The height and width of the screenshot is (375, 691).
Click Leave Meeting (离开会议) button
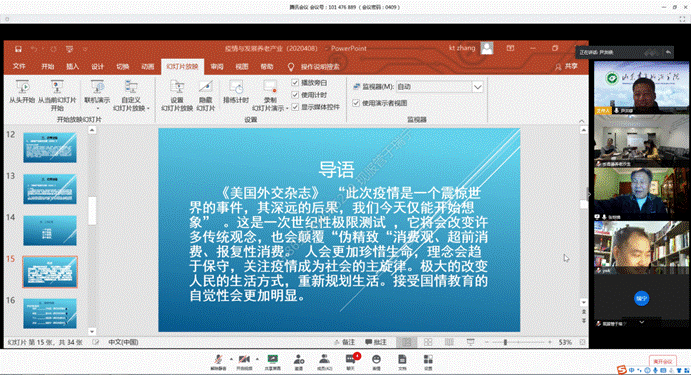(x=662, y=361)
